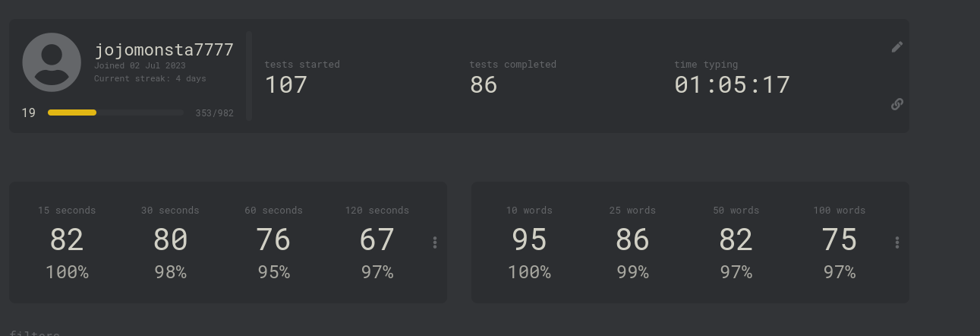Click the 120 seconds best score 67
Screen dimensions: 980x336
tap(377, 240)
